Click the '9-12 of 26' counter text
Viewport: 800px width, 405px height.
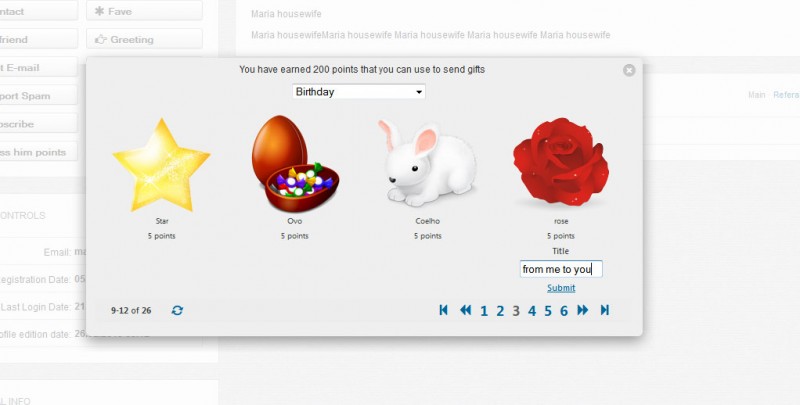click(131, 310)
